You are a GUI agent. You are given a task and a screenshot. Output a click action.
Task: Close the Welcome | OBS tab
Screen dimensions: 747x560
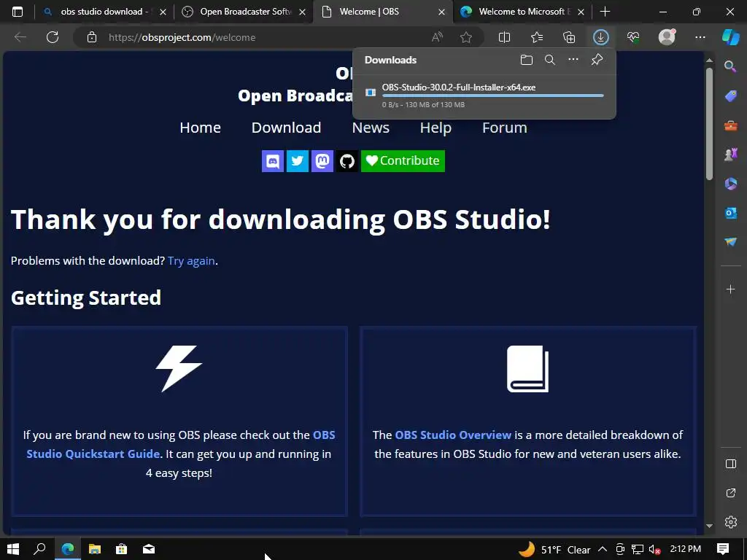click(x=441, y=12)
